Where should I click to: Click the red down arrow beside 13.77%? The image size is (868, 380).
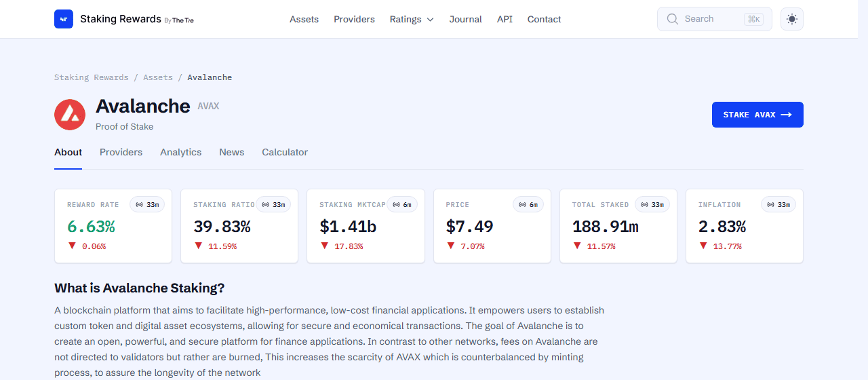(x=703, y=246)
